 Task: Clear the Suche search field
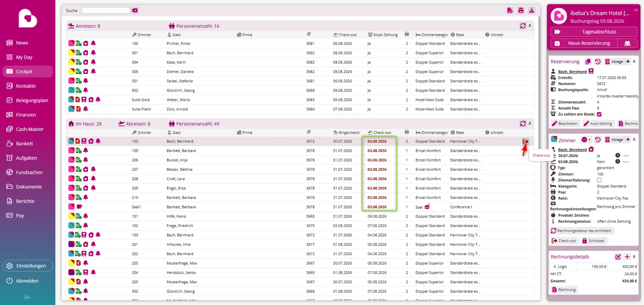click(135, 10)
